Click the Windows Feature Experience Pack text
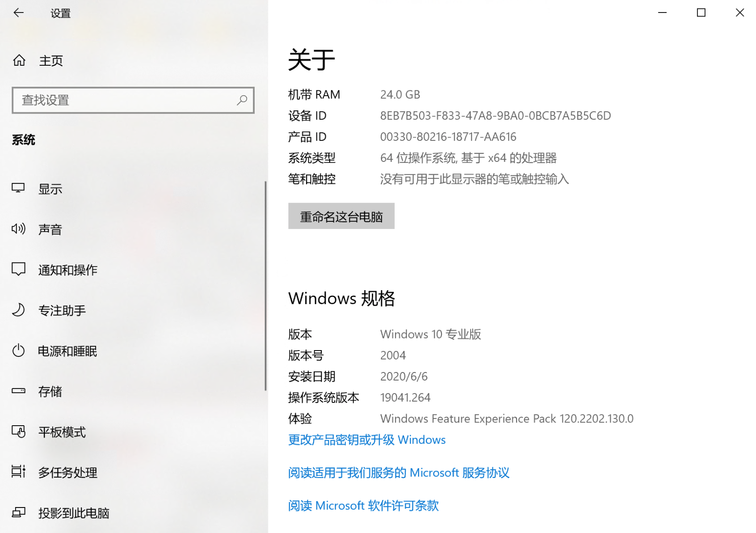Screen dimensions: 756x533 click(507, 419)
